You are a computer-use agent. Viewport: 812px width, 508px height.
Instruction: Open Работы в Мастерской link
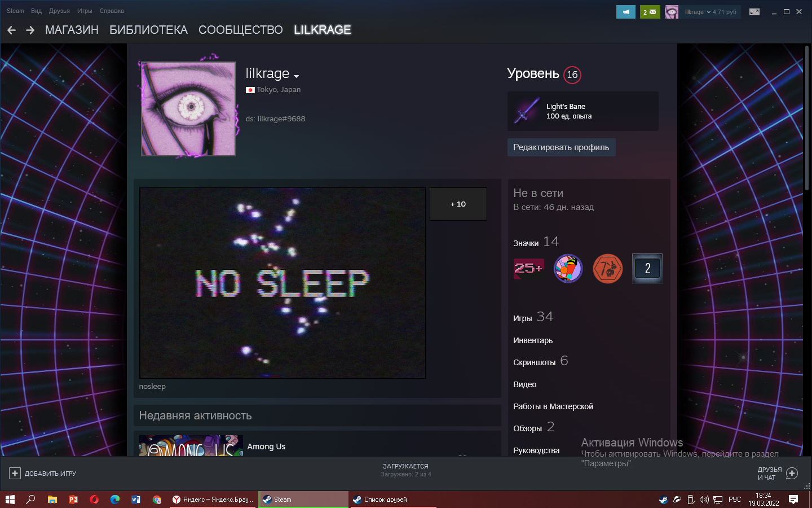[x=553, y=406]
